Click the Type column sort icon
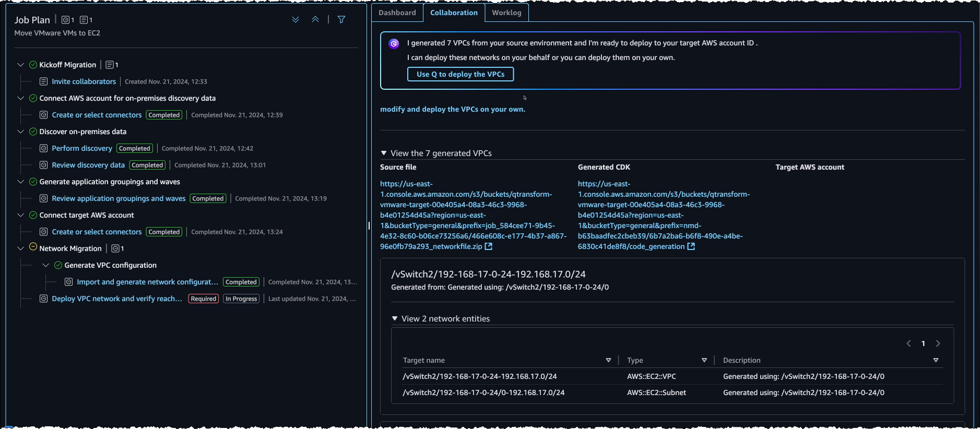980x429 pixels. (x=704, y=360)
